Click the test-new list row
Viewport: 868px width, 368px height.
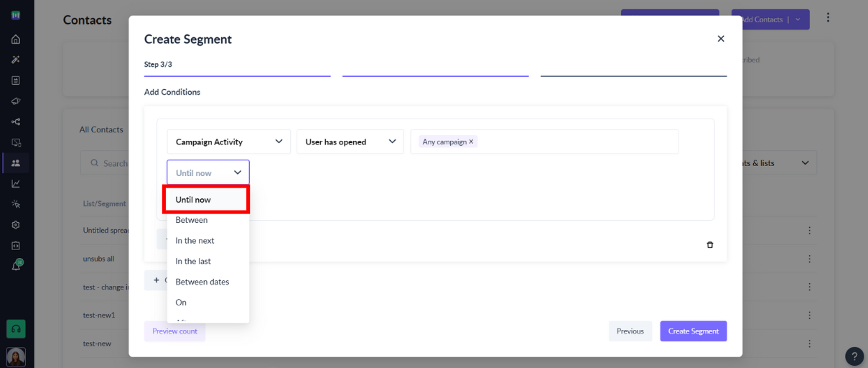pos(97,344)
